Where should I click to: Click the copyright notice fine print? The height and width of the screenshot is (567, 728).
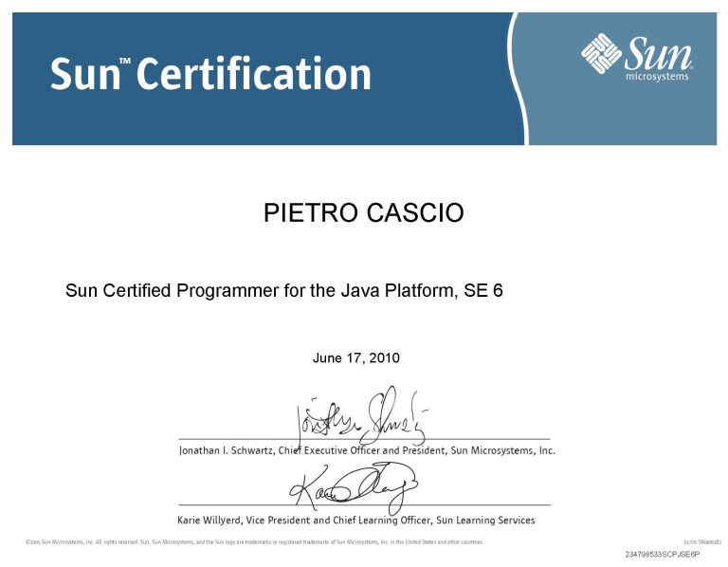(254, 542)
